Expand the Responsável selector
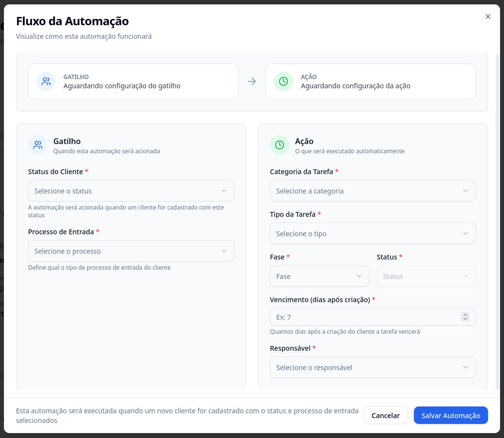 [372, 368]
